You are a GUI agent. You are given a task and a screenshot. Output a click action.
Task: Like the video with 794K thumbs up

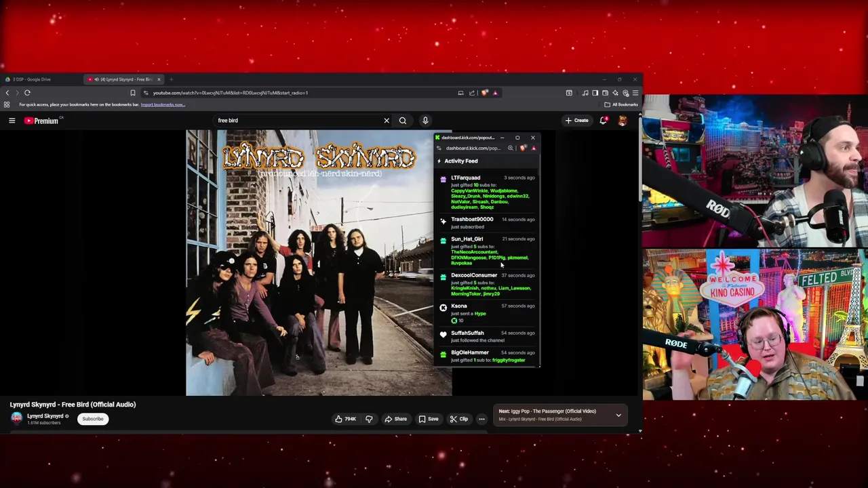(346, 419)
